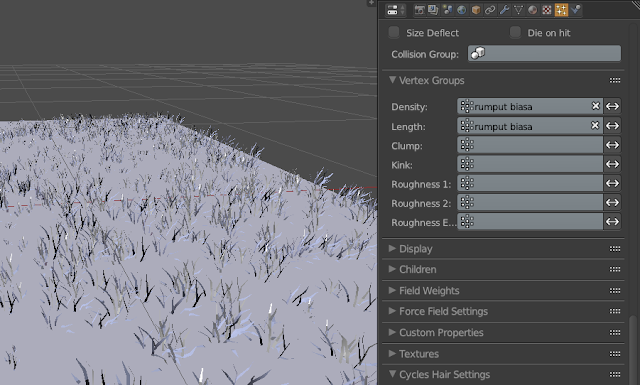Grab the Children panel grip handle
Image resolution: width=640 pixels, height=385 pixels.
[615, 269]
